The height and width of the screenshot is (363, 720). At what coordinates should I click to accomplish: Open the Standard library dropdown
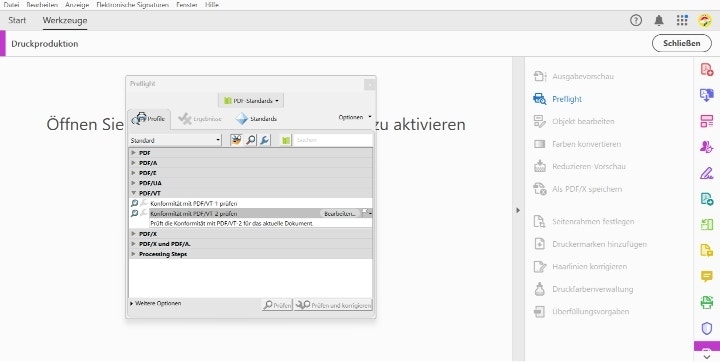click(175, 140)
